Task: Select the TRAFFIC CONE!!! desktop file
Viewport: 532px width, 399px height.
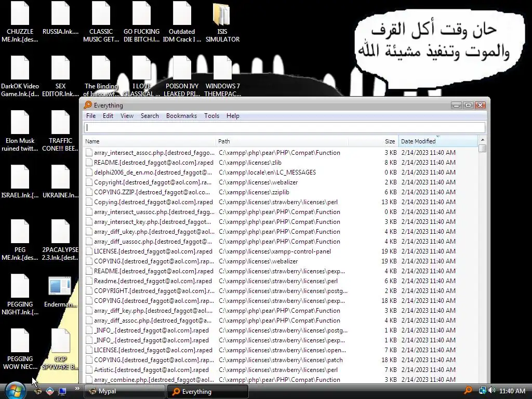Action: pos(60,131)
